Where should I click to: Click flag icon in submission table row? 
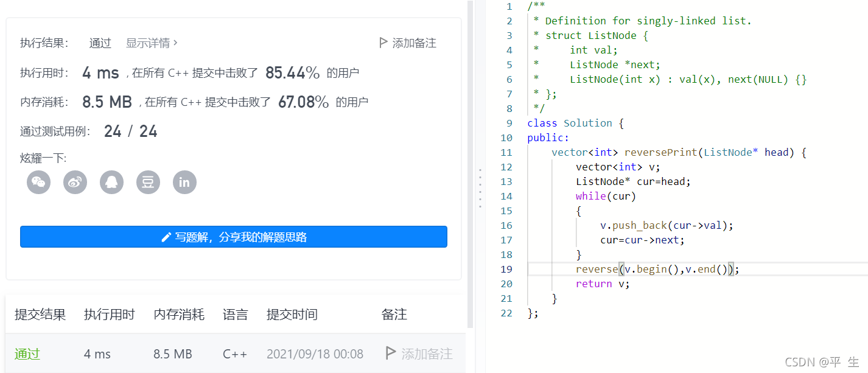(x=391, y=354)
